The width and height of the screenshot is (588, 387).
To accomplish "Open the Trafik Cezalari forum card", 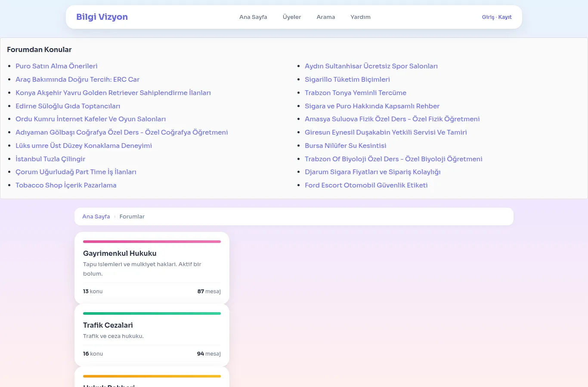I will [x=152, y=335].
